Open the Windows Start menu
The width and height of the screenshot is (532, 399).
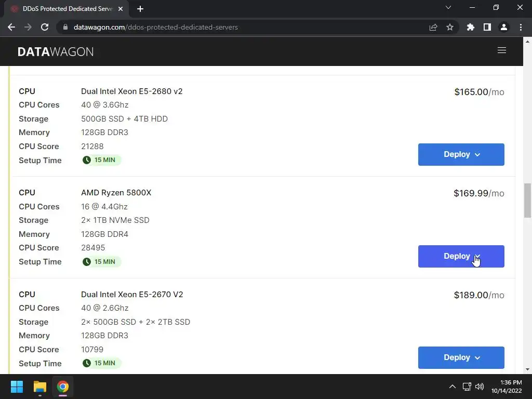(17, 387)
